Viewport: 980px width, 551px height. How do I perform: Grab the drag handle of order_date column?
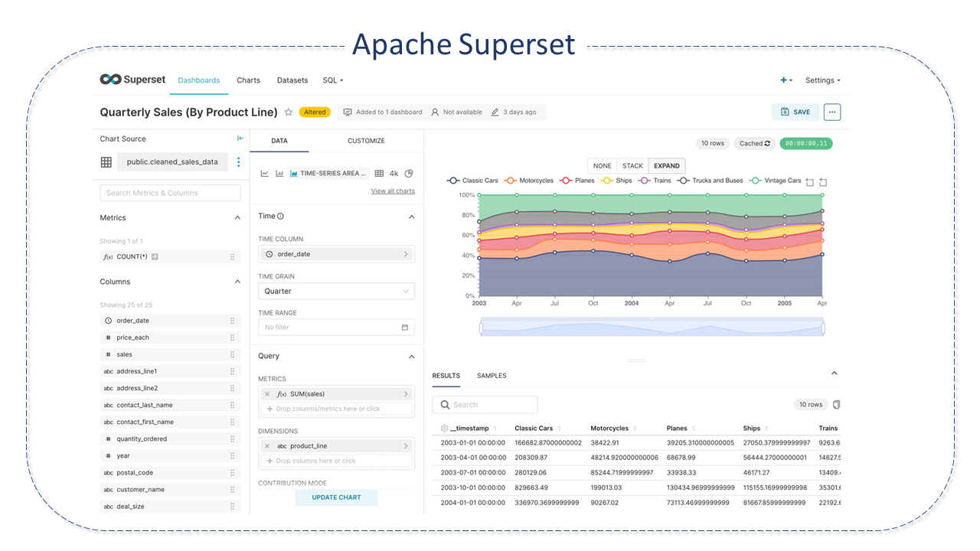pos(232,321)
